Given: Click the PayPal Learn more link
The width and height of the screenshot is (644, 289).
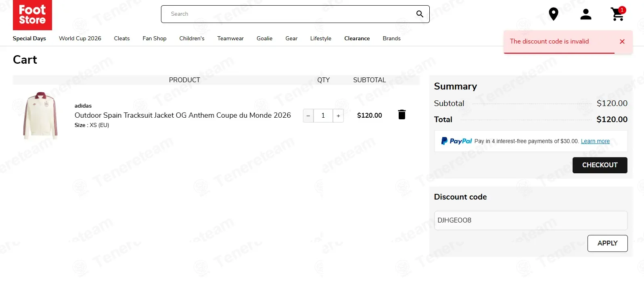Looking at the screenshot, I should click(595, 141).
